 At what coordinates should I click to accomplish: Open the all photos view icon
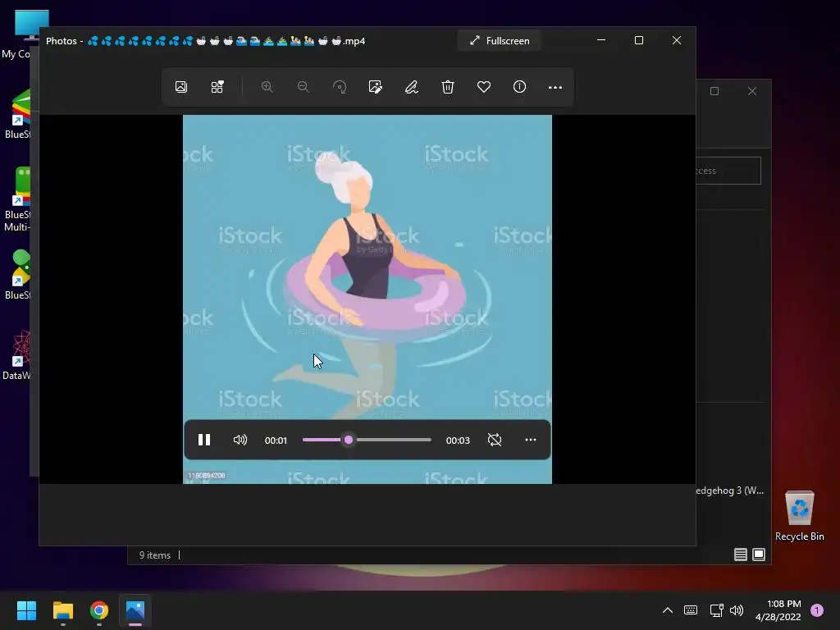181,87
